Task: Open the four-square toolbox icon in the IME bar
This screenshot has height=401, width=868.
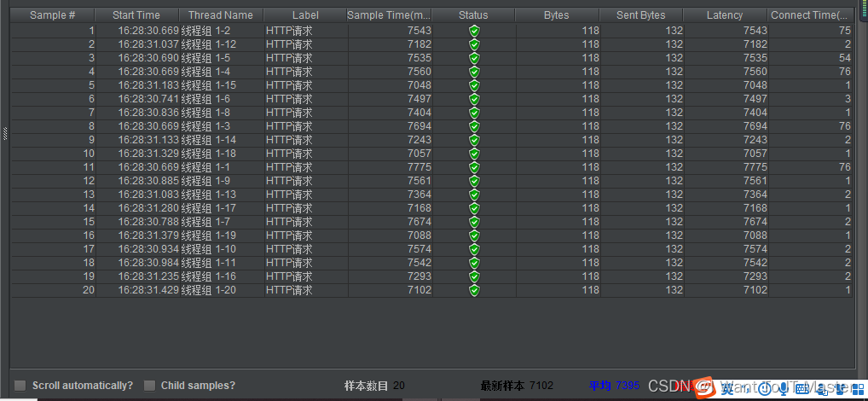Action: [858, 389]
